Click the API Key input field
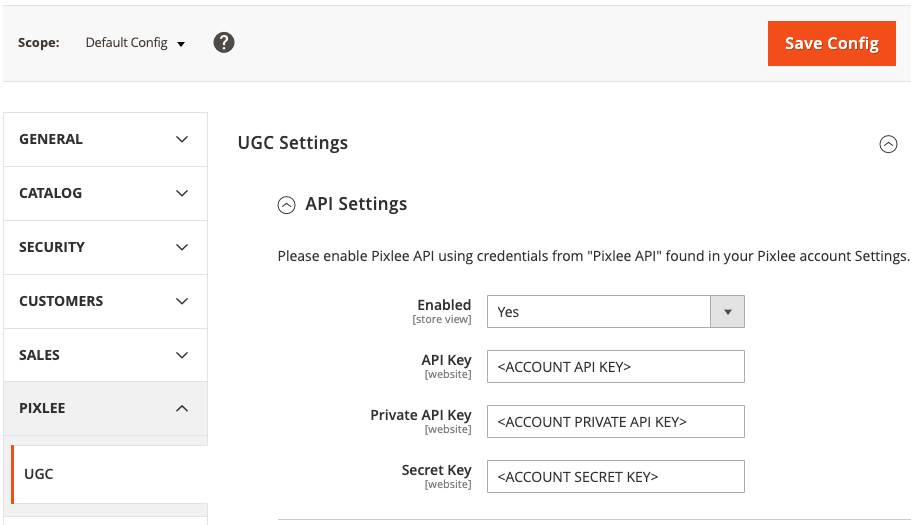This screenshot has width=919, height=525. 615,367
